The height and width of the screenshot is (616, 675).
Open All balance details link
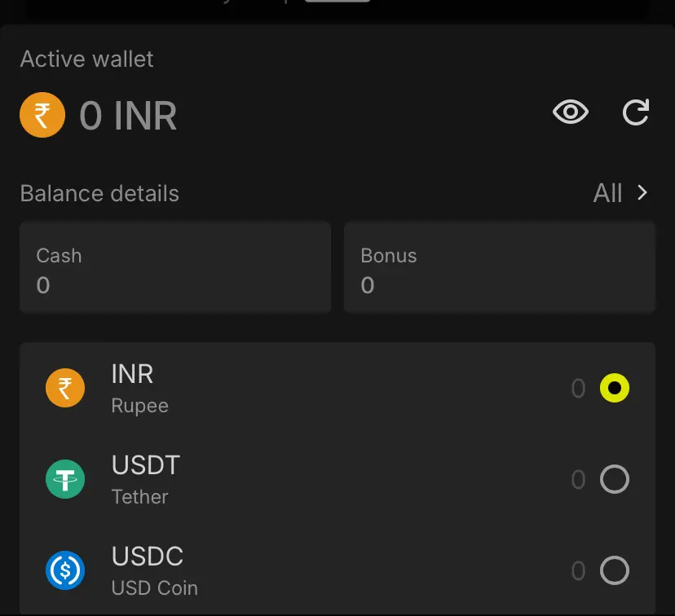pyautogui.click(x=607, y=193)
